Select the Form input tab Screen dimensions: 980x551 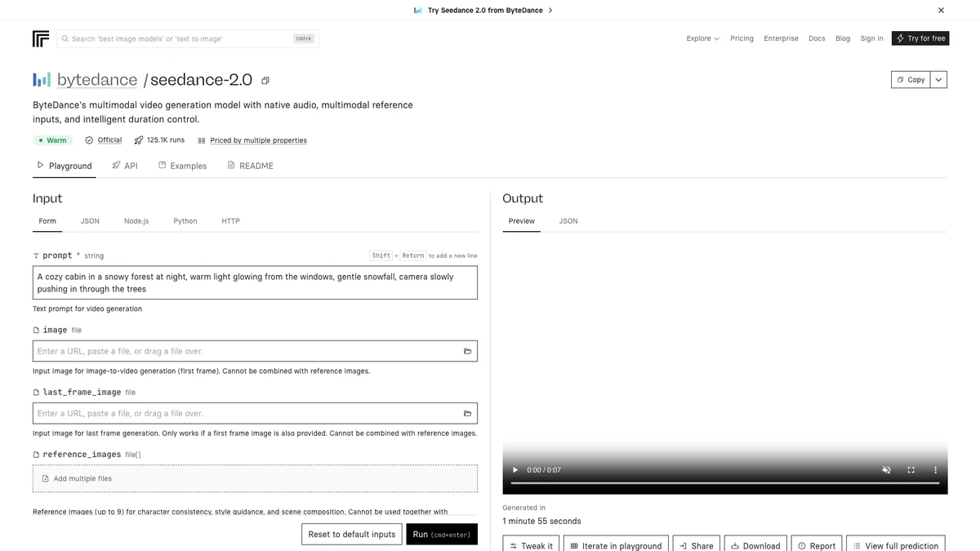47,221
